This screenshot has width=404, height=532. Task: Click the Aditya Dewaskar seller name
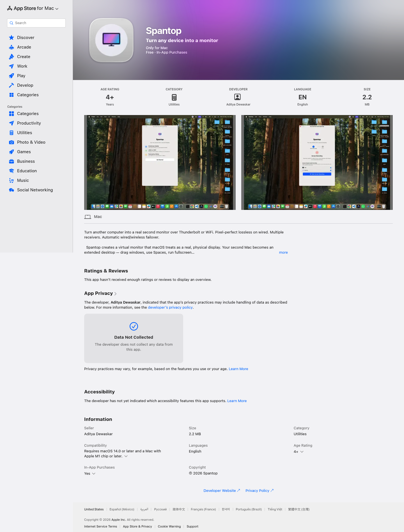98,434
